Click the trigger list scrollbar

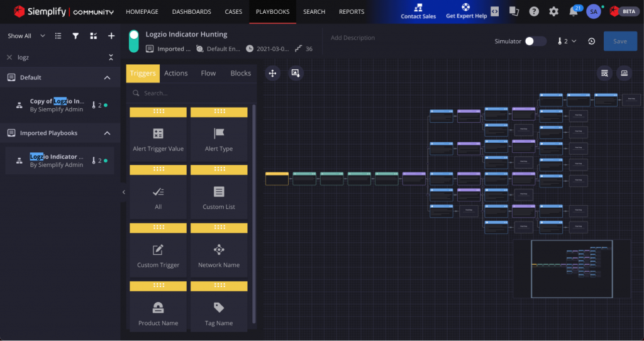tap(254, 214)
